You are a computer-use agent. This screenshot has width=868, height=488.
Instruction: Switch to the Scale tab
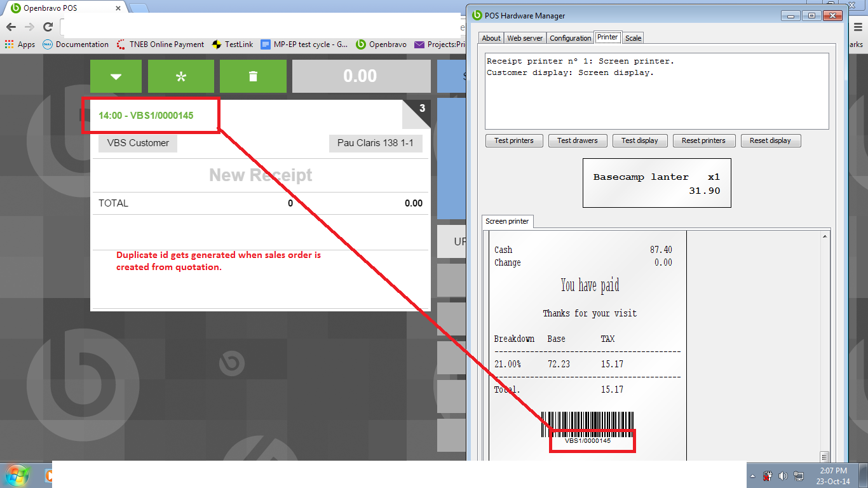634,38
